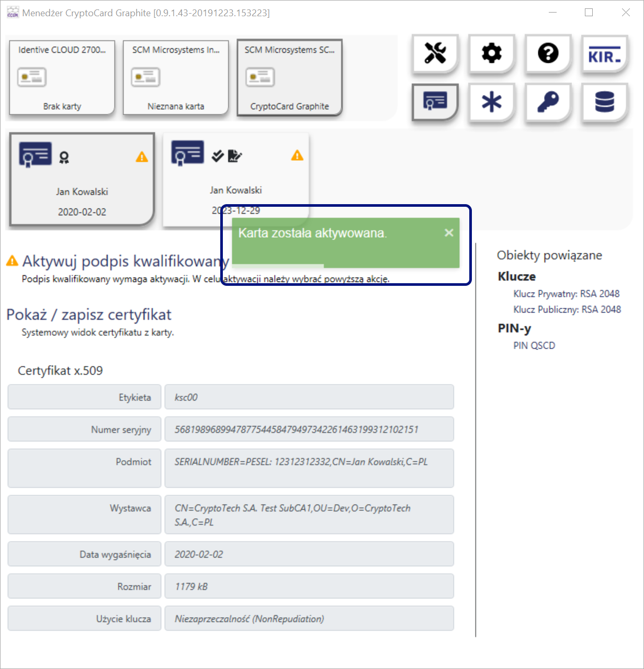Viewport: 644px width, 669px height.
Task: Open the data objects database icon
Action: click(604, 102)
